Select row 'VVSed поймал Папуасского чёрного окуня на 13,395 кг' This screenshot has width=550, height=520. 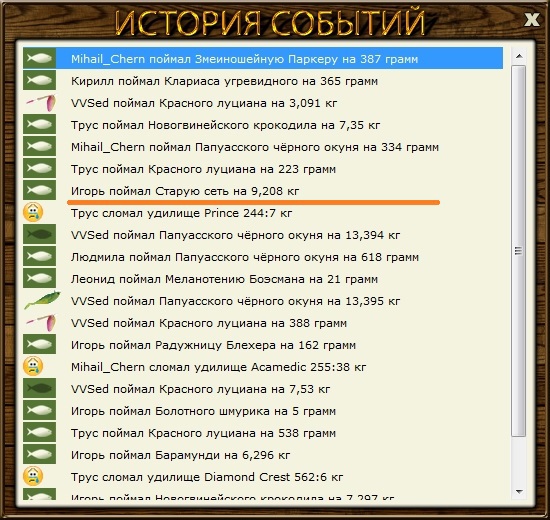tap(263, 300)
